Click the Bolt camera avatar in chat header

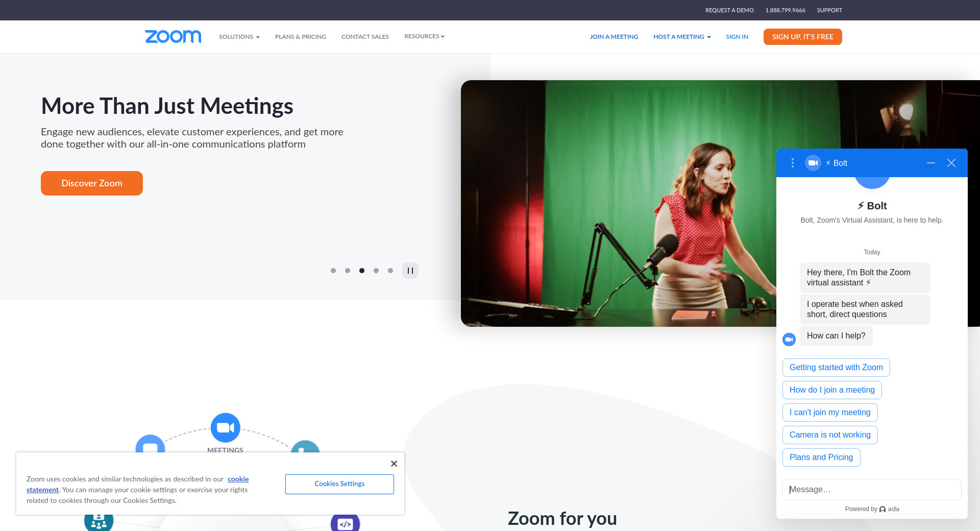pos(813,163)
